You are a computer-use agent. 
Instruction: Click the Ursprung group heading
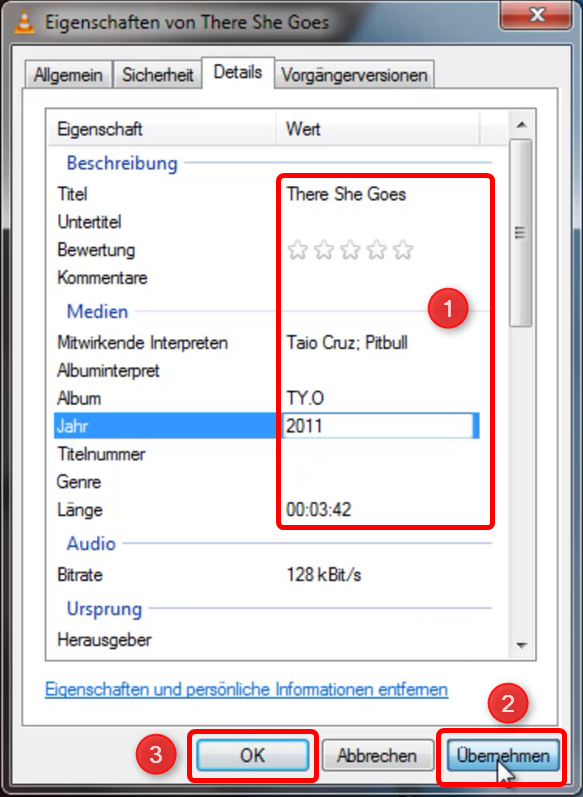104,608
